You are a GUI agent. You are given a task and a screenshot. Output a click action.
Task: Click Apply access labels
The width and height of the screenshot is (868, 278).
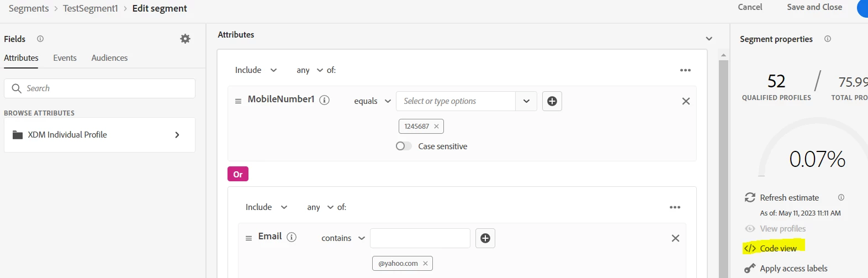(x=793, y=269)
